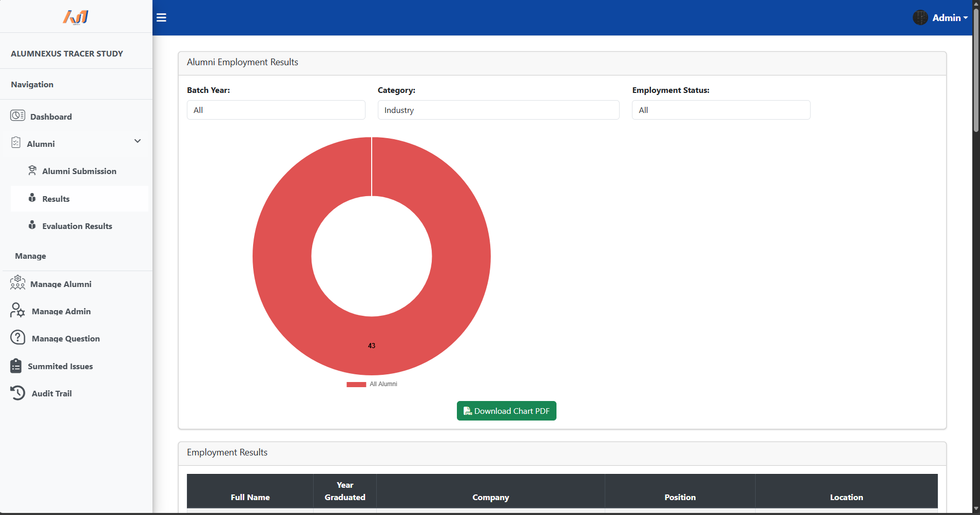Change the Category selection from Industry
The image size is (980, 515).
tap(498, 109)
